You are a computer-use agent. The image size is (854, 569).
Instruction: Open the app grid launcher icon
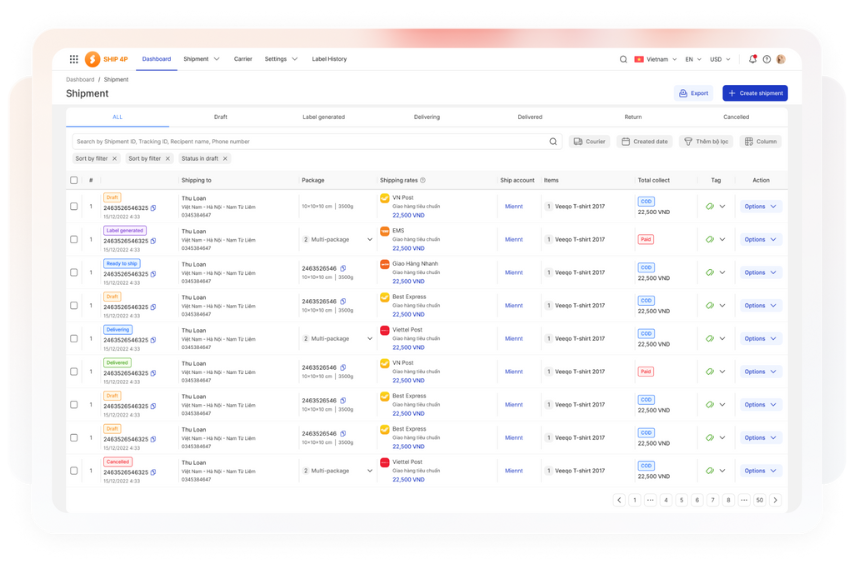pyautogui.click(x=74, y=59)
